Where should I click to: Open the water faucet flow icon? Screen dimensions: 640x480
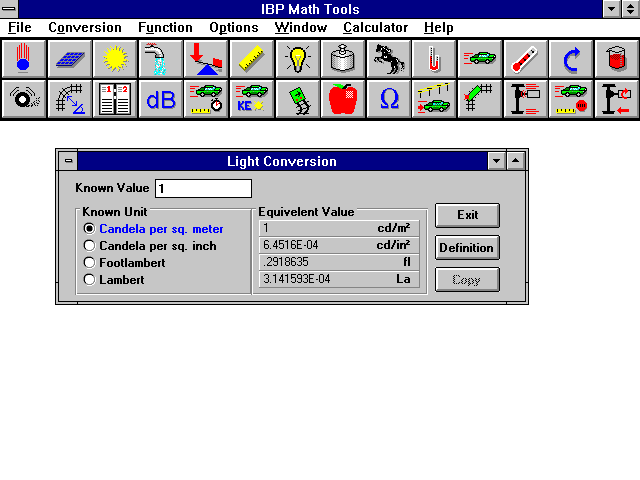pos(160,59)
